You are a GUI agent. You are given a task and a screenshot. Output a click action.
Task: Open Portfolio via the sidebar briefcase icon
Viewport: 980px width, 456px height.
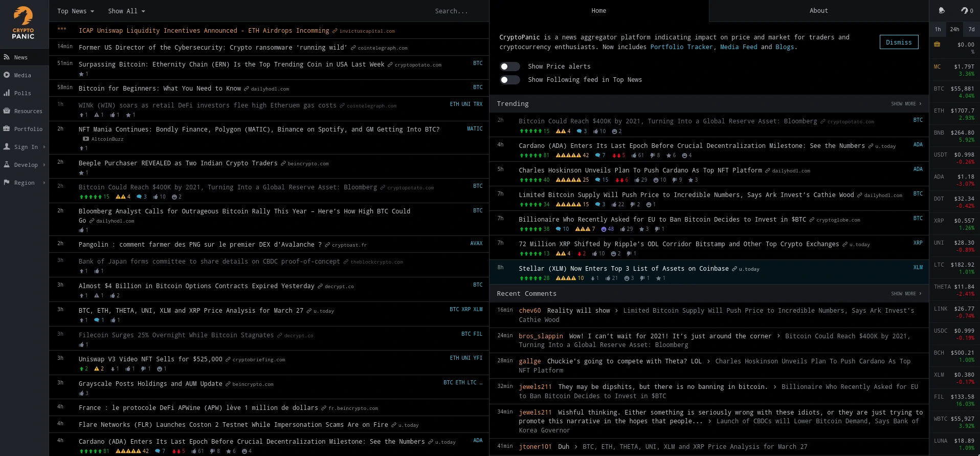[x=7, y=128]
